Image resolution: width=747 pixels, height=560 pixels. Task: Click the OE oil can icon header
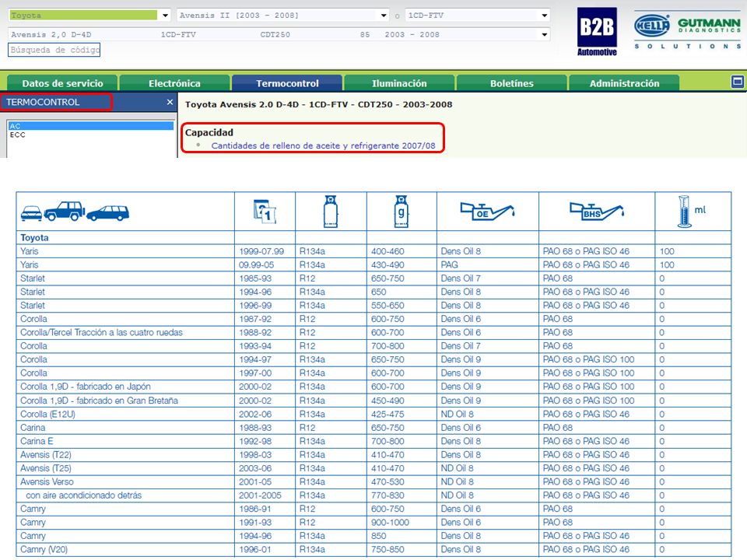(x=487, y=212)
